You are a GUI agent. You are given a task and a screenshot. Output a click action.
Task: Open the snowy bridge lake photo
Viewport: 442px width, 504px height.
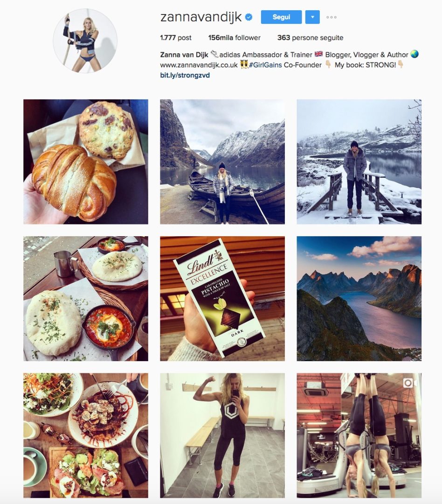pos(359,161)
